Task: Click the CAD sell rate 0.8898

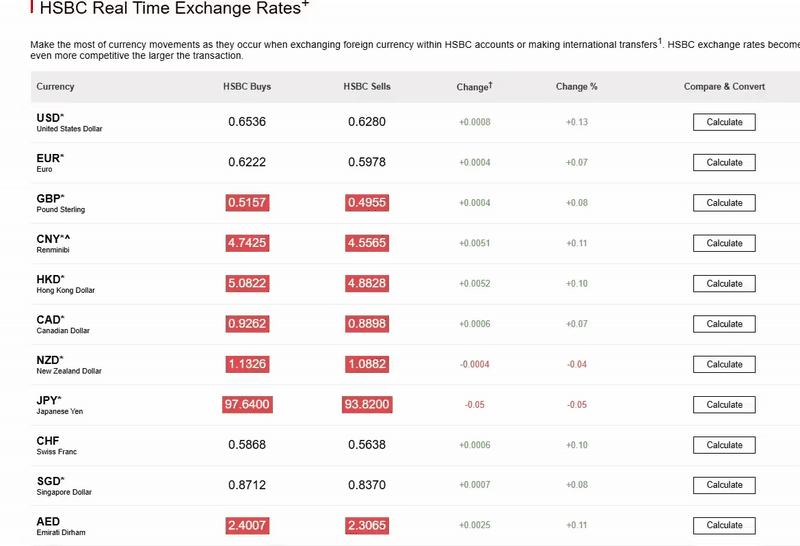Action: (x=367, y=323)
